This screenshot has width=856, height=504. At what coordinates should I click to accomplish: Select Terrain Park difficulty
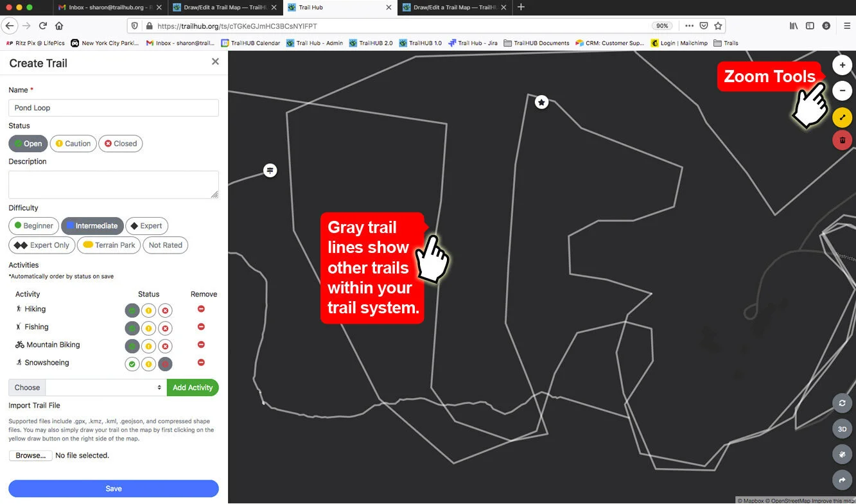click(x=109, y=245)
